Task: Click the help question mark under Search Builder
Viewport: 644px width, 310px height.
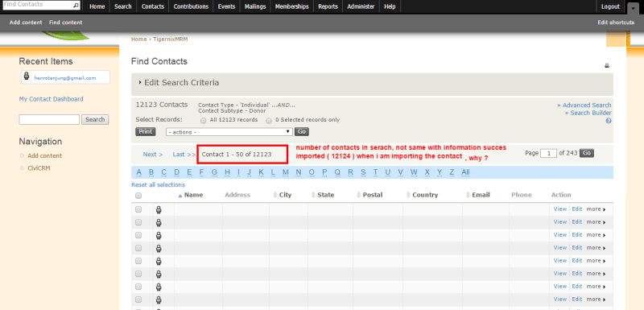Action: tap(609, 121)
